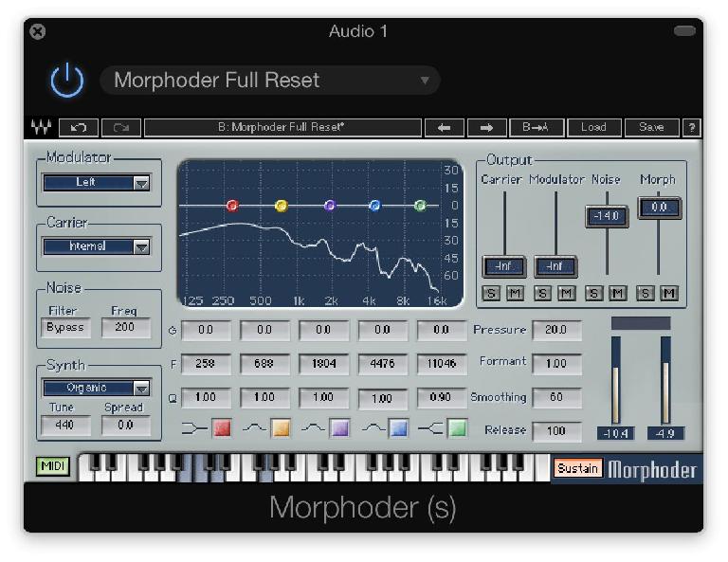Screen dimensions: 728x562
Task: Click the low shelf filter type icon
Action: coord(194,428)
